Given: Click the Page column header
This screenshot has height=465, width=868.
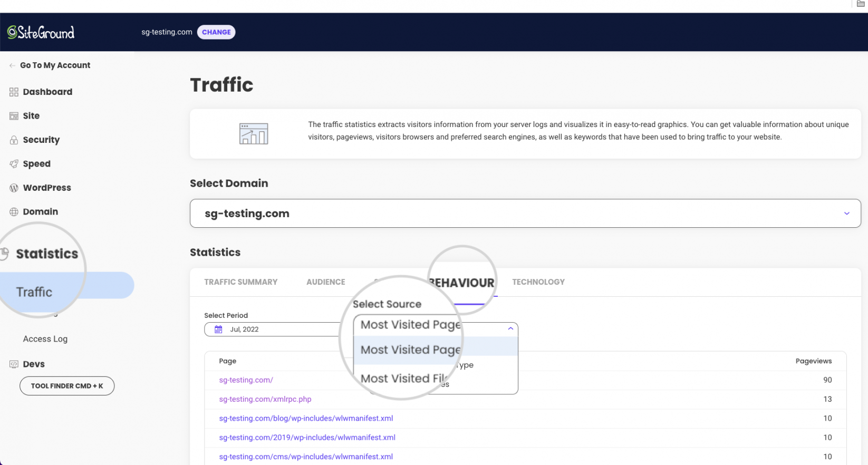Looking at the screenshot, I should click(228, 361).
